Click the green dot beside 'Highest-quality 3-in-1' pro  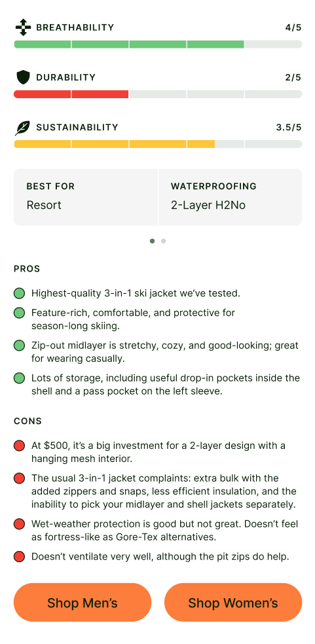tap(20, 294)
